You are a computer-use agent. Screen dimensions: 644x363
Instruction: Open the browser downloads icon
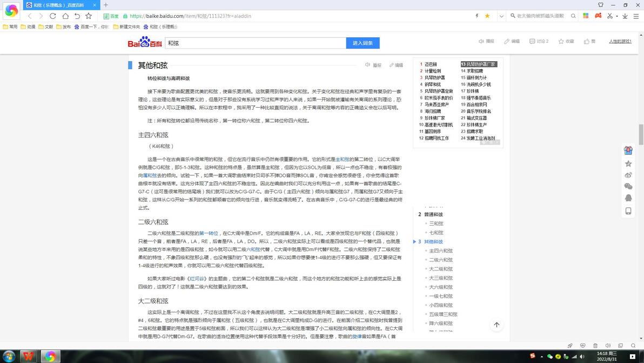pyautogui.click(x=625, y=16)
